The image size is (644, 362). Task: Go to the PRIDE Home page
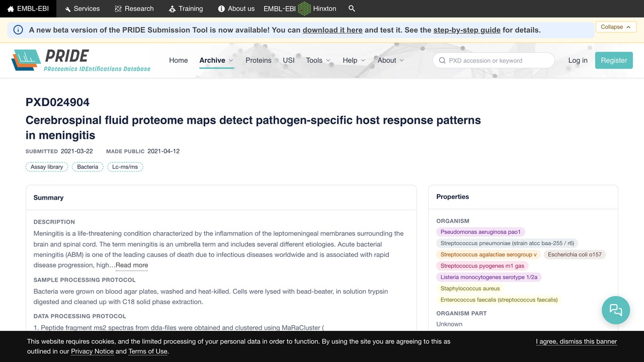pyautogui.click(x=179, y=60)
